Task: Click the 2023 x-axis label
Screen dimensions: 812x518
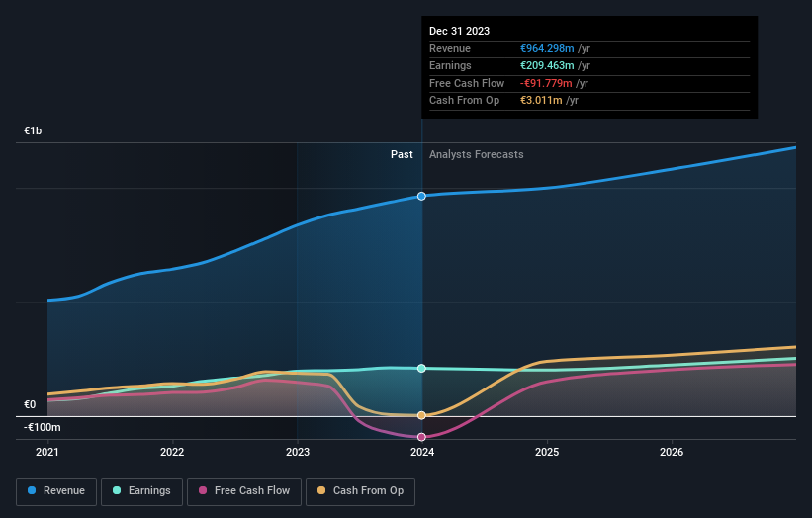Action: pos(298,453)
